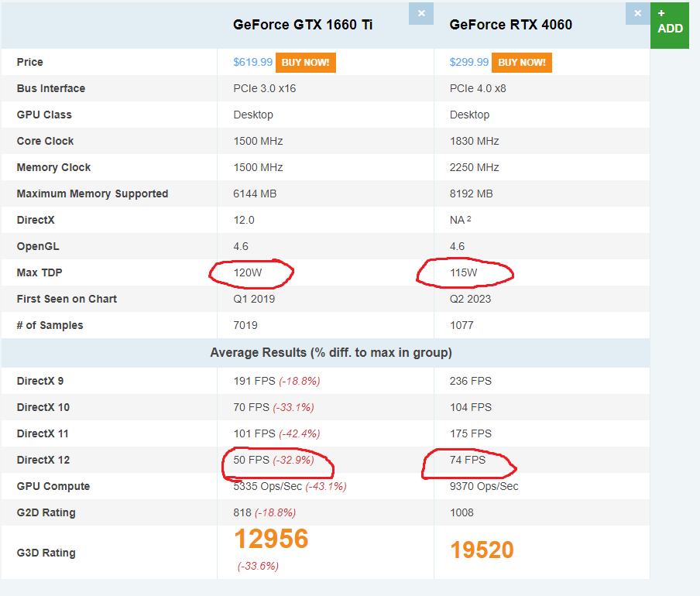Click the 104 FPS DirectX 10 result
The height and width of the screenshot is (596, 700).
pos(471,407)
